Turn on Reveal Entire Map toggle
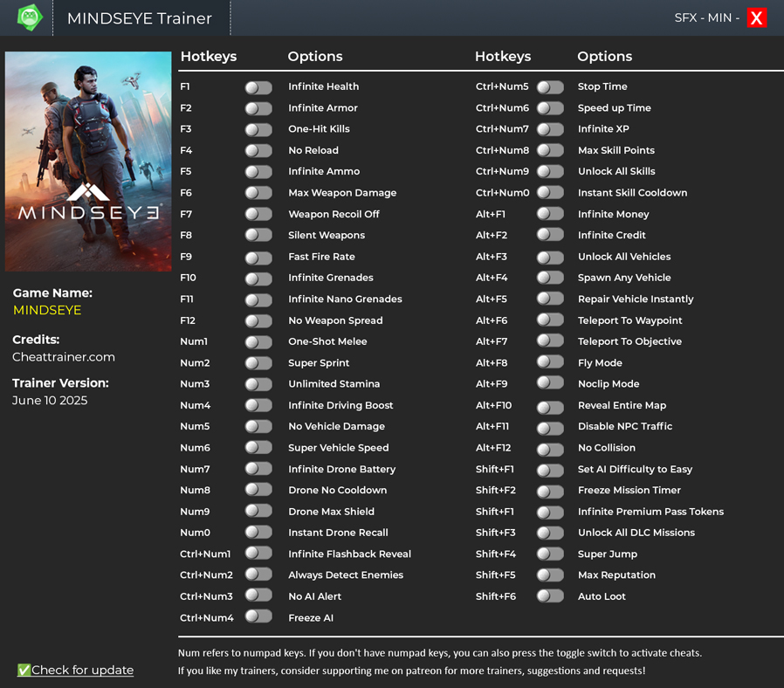784x688 pixels. coord(551,408)
